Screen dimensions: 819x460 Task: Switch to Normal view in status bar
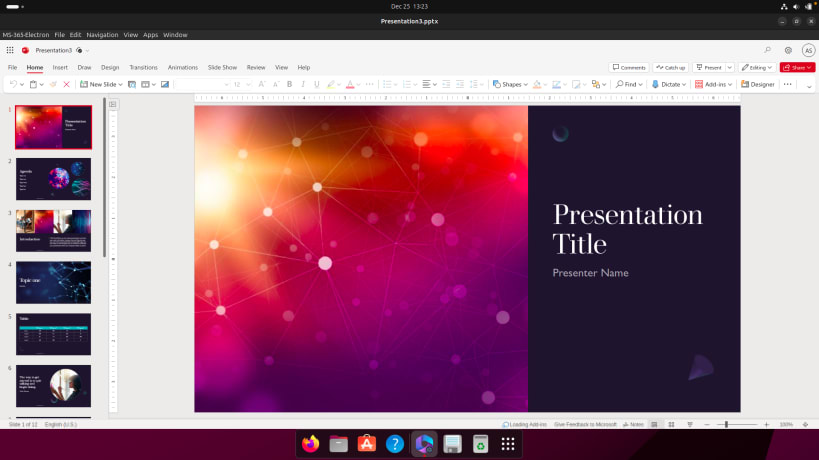click(654, 424)
